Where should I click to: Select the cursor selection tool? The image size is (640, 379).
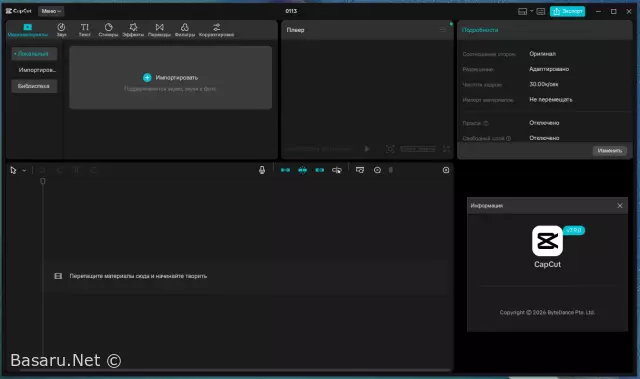(x=13, y=170)
